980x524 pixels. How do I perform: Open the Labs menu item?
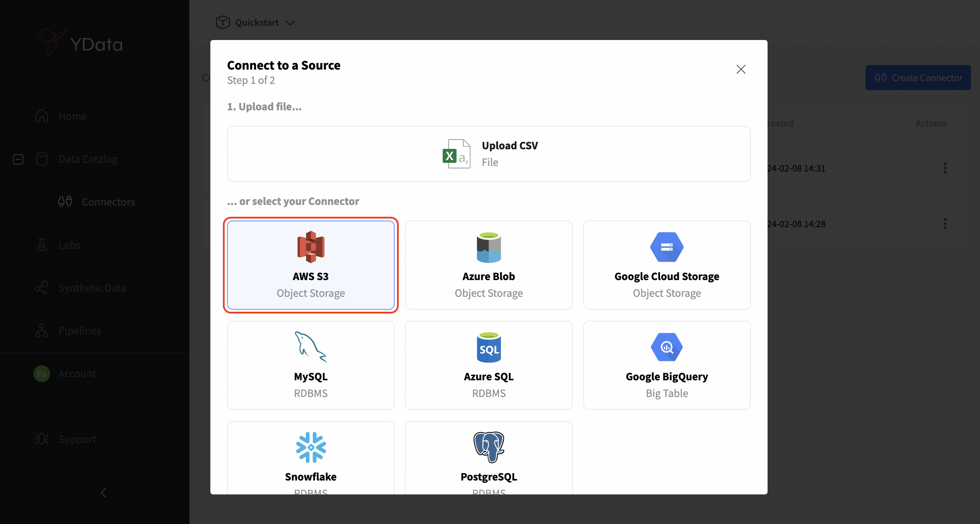click(x=69, y=245)
